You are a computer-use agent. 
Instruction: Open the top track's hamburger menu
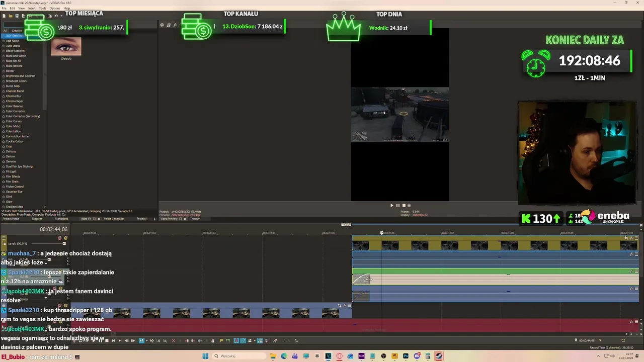[4, 238]
